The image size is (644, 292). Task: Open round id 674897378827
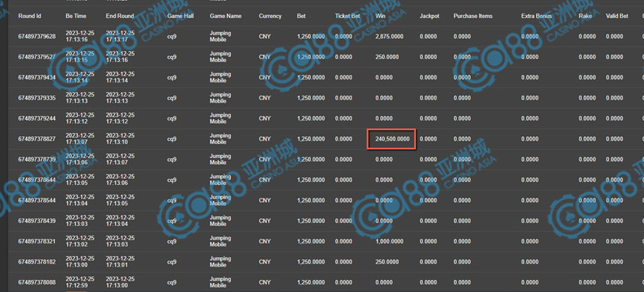click(x=37, y=139)
